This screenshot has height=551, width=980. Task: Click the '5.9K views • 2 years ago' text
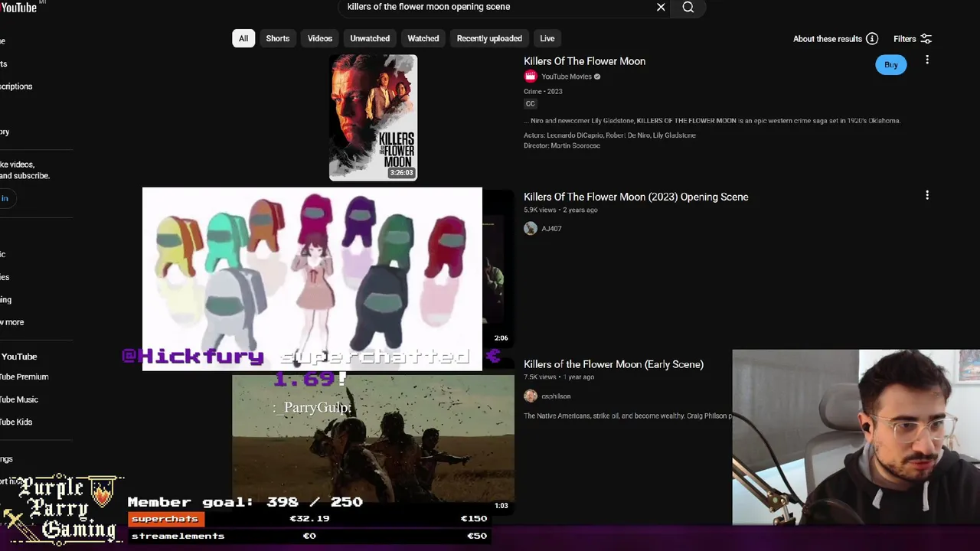coord(560,210)
